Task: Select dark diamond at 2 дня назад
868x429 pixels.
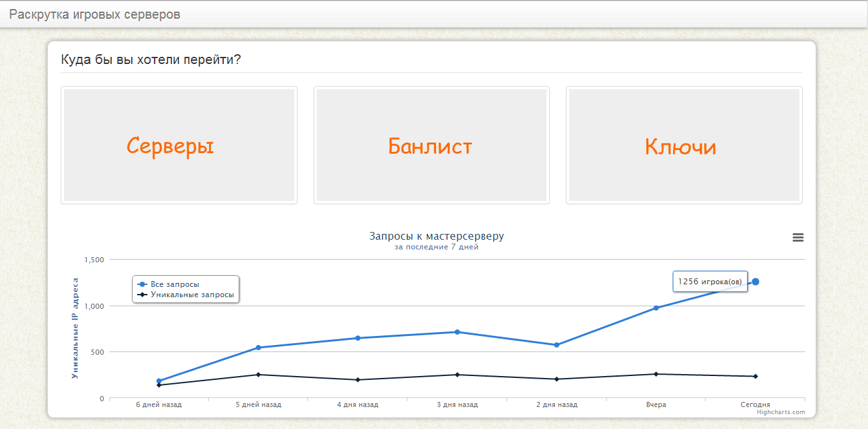Action: 556,379
